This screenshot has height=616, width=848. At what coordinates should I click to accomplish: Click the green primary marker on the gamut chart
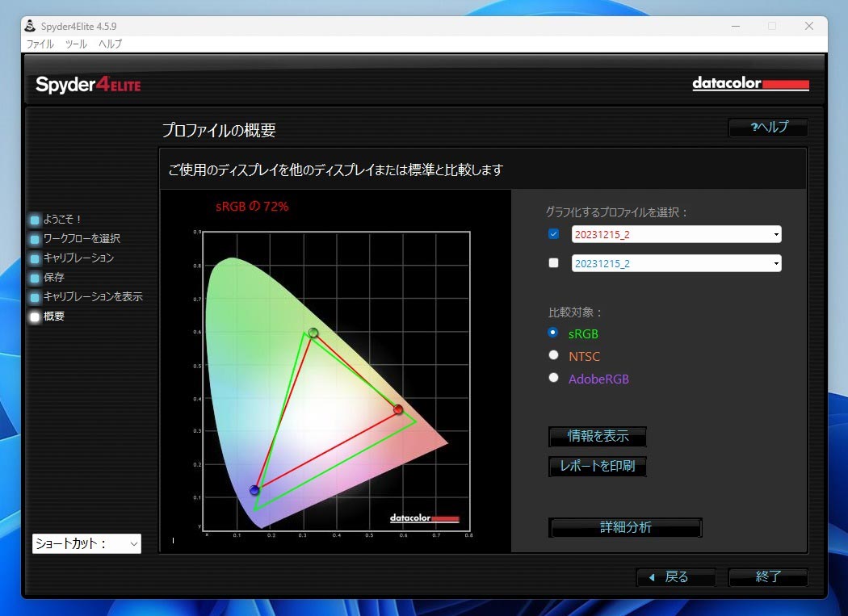(313, 333)
